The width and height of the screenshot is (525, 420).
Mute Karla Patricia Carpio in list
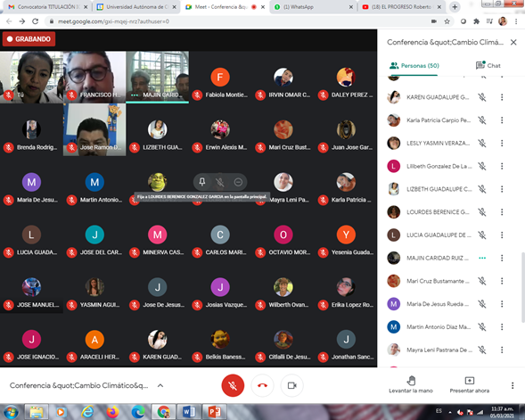point(482,120)
